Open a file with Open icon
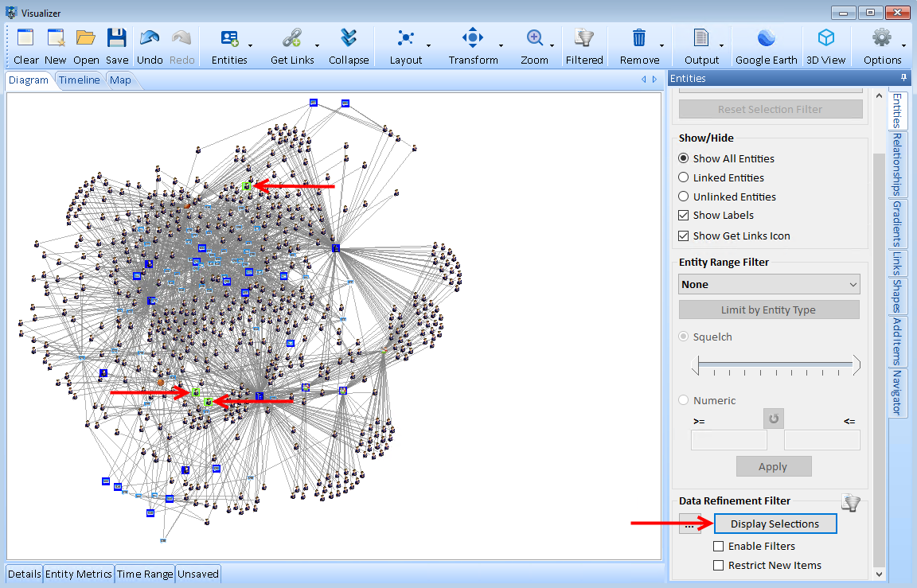This screenshot has height=588, width=917. pos(86,38)
